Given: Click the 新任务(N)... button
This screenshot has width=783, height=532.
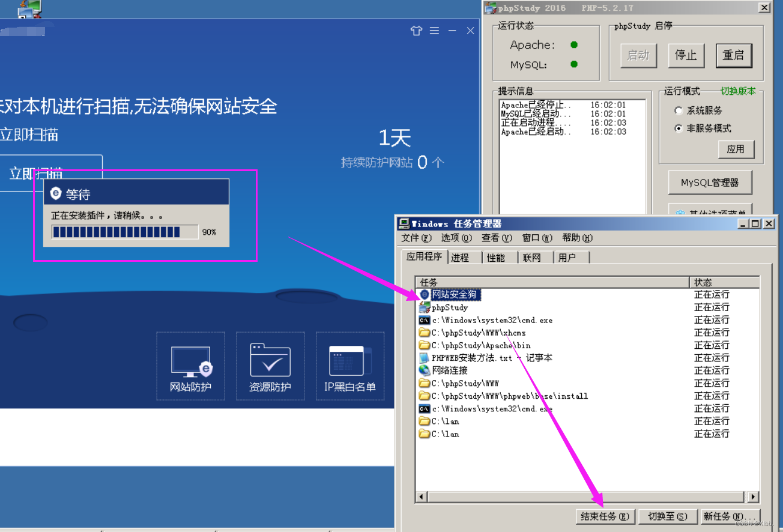Looking at the screenshot, I should 731,516.
